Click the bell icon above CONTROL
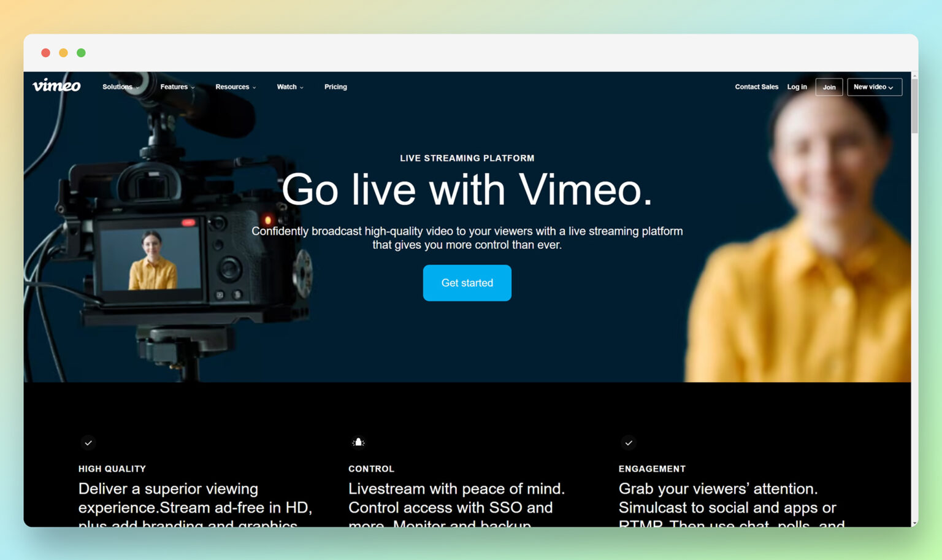This screenshot has width=942, height=560. click(358, 442)
